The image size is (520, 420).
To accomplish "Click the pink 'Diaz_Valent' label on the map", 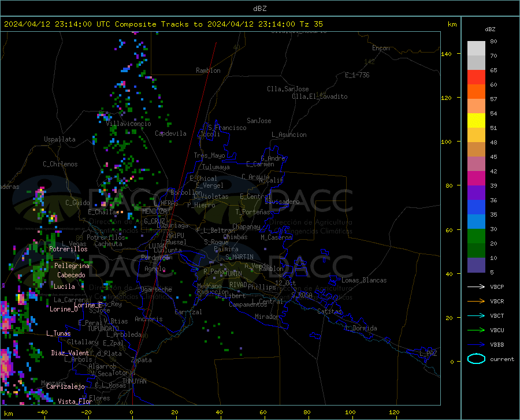I will pos(70,353).
